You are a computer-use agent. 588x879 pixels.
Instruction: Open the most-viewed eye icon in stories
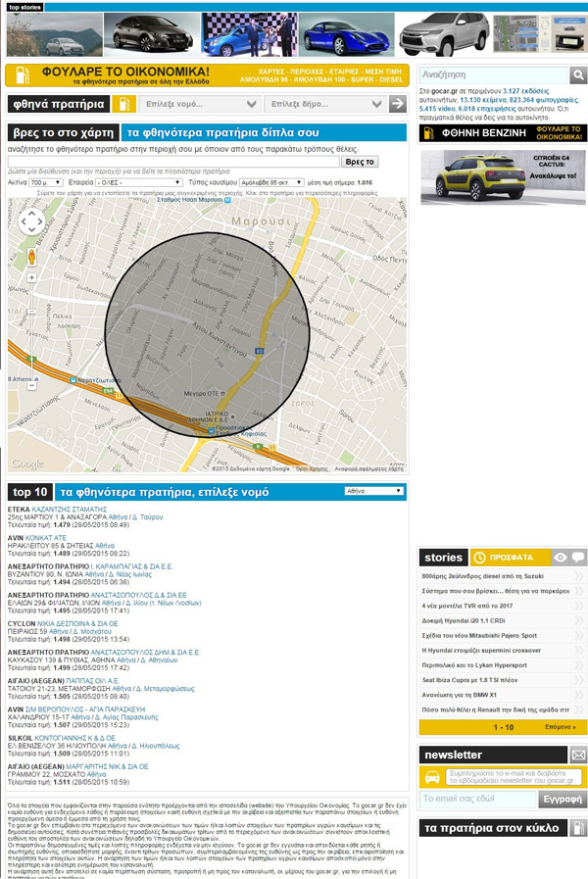(x=560, y=558)
